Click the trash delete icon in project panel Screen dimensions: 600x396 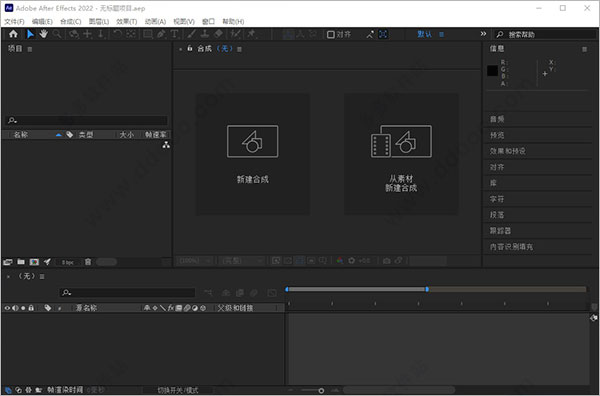(88, 262)
